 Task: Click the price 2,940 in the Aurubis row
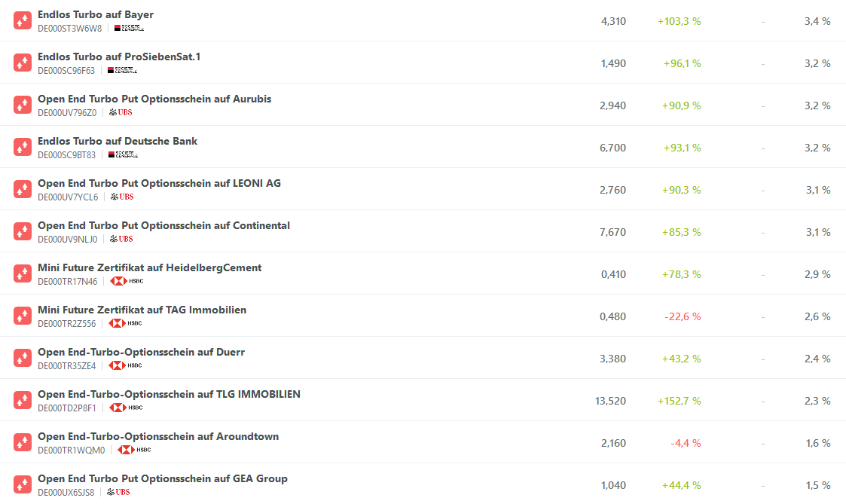(613, 105)
